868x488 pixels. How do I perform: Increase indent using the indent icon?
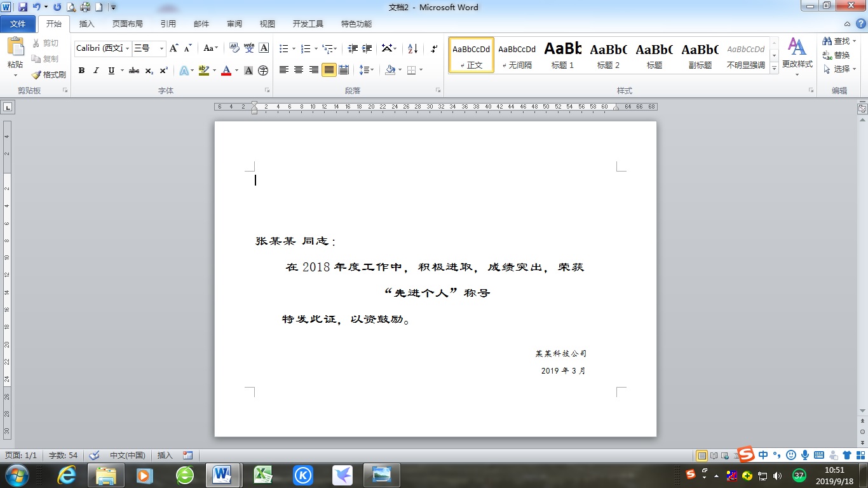(x=365, y=48)
